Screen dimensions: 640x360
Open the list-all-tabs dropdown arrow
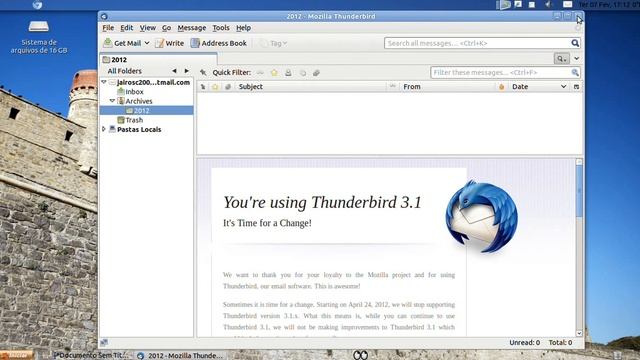(x=576, y=59)
